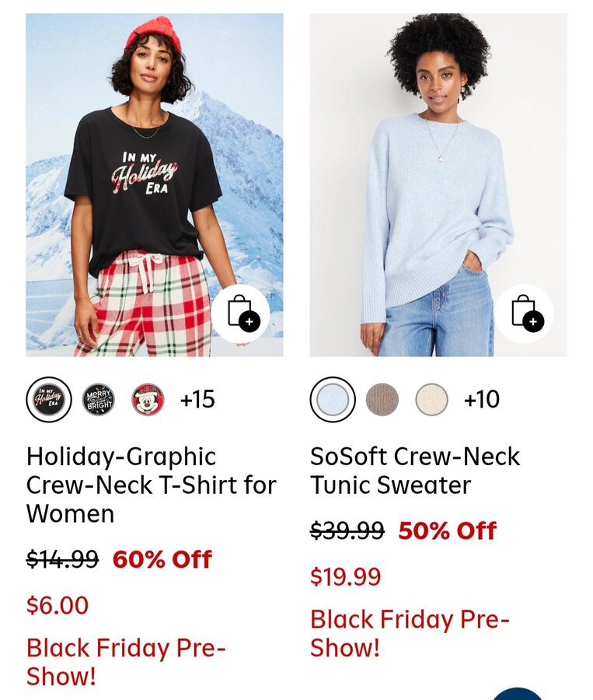Select the cream speckled sweater swatch

pos(431,399)
